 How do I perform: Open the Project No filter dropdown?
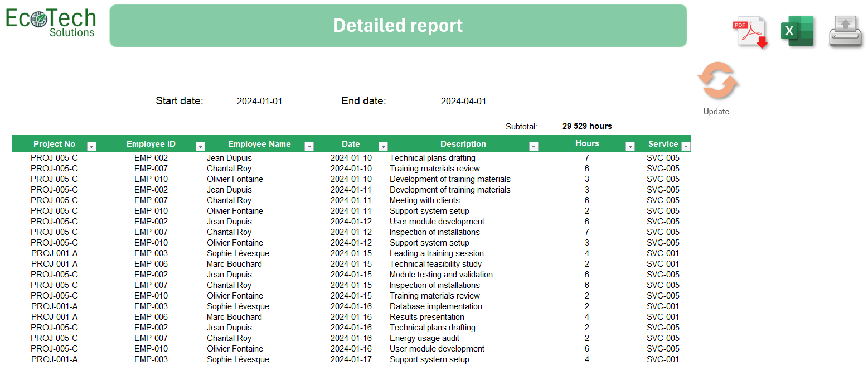[92, 146]
